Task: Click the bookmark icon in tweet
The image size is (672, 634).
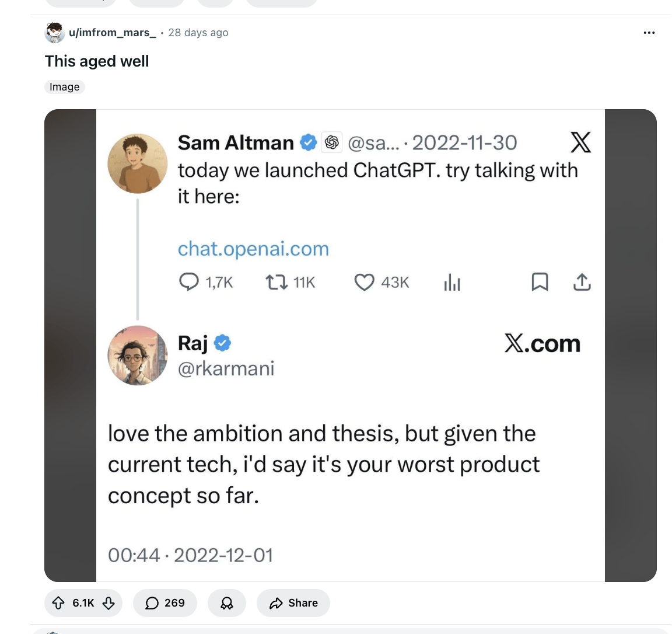Action: click(x=540, y=283)
